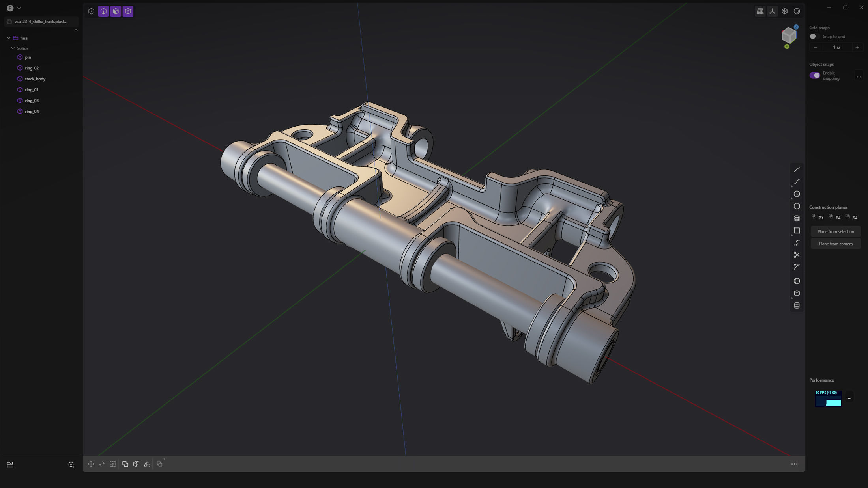Select the Trim scissors tool
The image size is (868, 488).
(x=797, y=255)
